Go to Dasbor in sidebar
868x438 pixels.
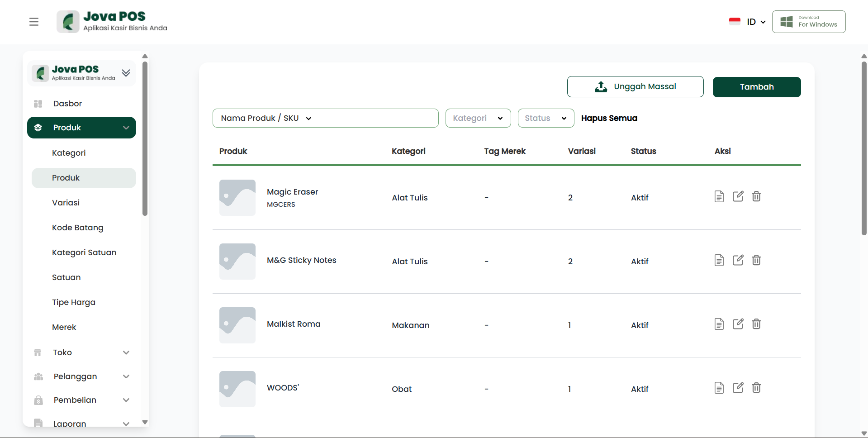(x=67, y=104)
